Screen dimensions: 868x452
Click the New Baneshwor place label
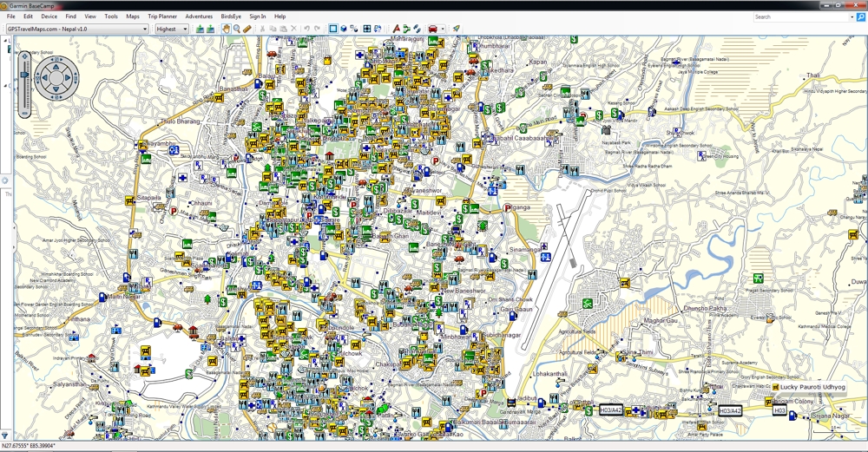(464, 291)
